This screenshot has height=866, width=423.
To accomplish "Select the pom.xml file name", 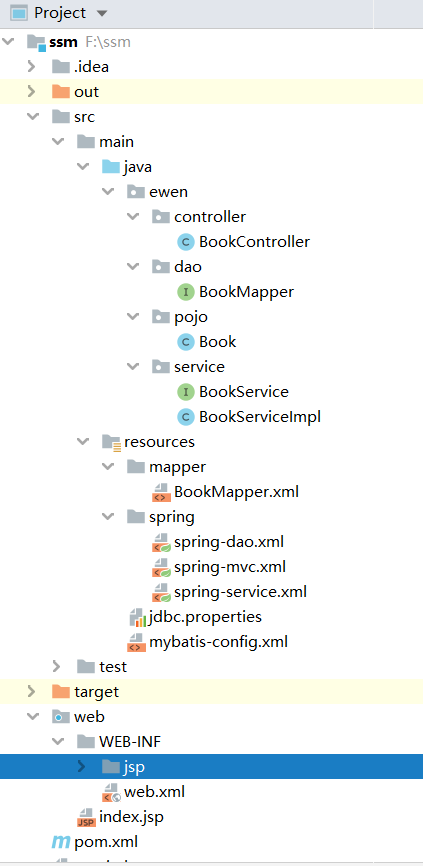I will tap(106, 842).
